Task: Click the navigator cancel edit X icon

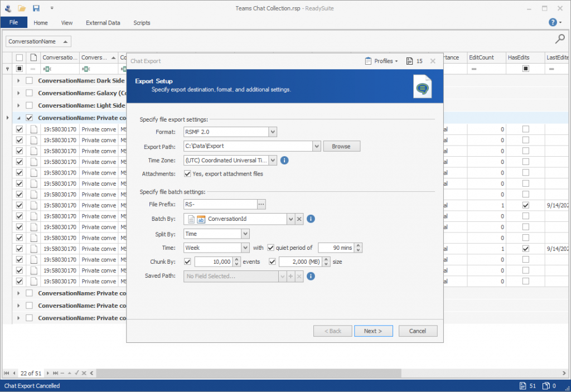Action: (x=84, y=373)
